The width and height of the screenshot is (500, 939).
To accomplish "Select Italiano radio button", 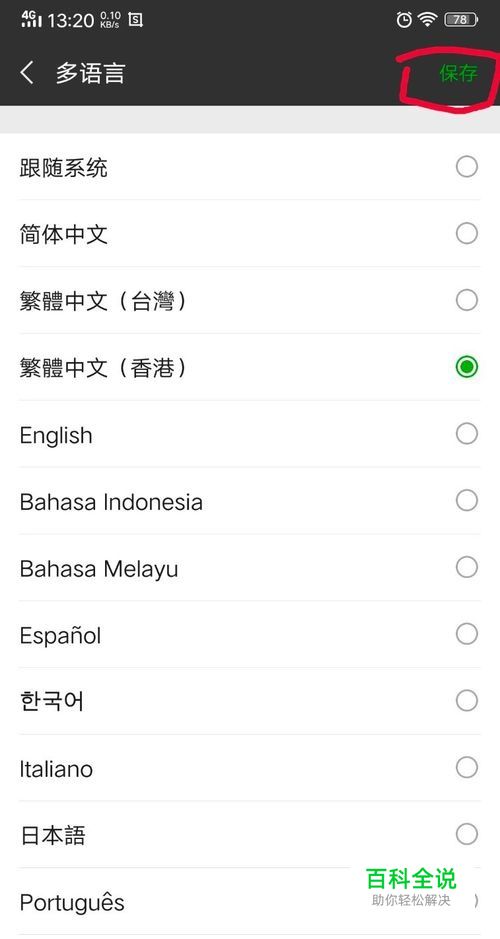I will pos(467,767).
